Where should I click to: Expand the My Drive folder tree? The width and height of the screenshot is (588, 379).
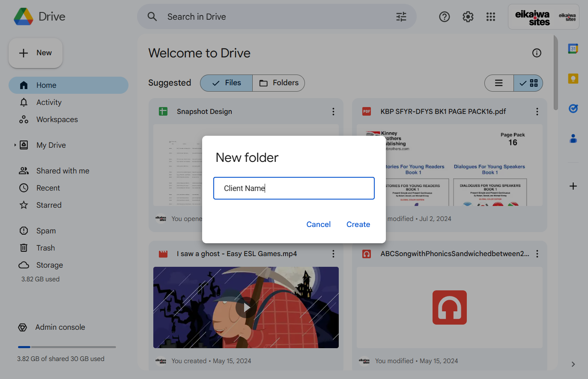[15, 145]
